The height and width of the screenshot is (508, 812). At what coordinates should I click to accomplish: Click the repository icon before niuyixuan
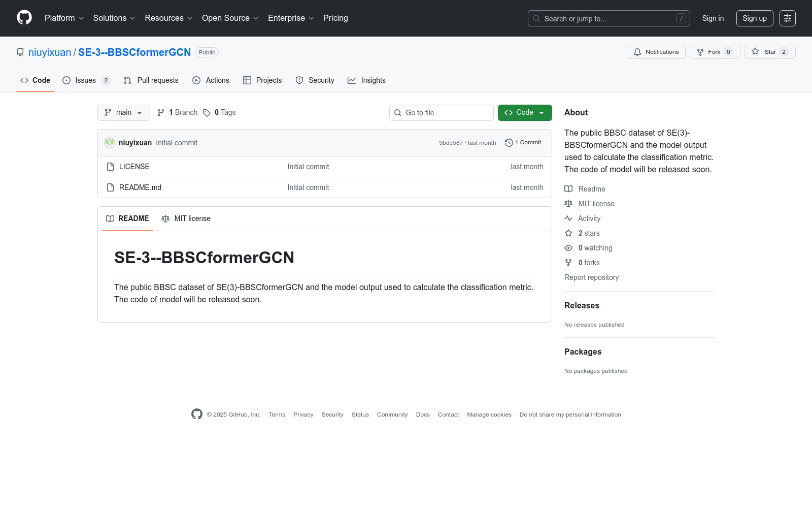tap(20, 52)
